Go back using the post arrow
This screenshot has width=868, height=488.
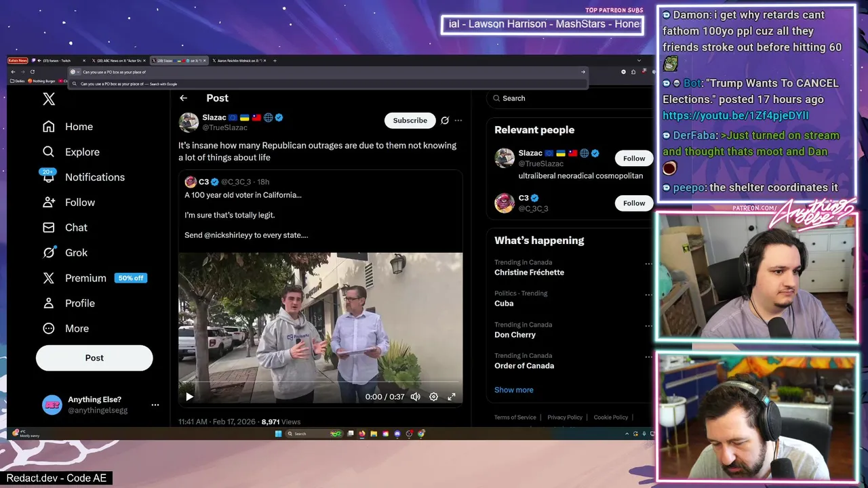tap(183, 98)
